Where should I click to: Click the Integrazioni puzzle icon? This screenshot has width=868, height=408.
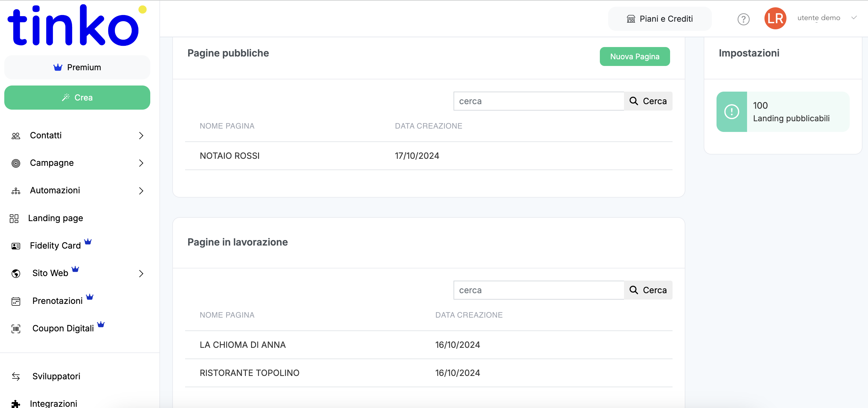pyautogui.click(x=16, y=404)
